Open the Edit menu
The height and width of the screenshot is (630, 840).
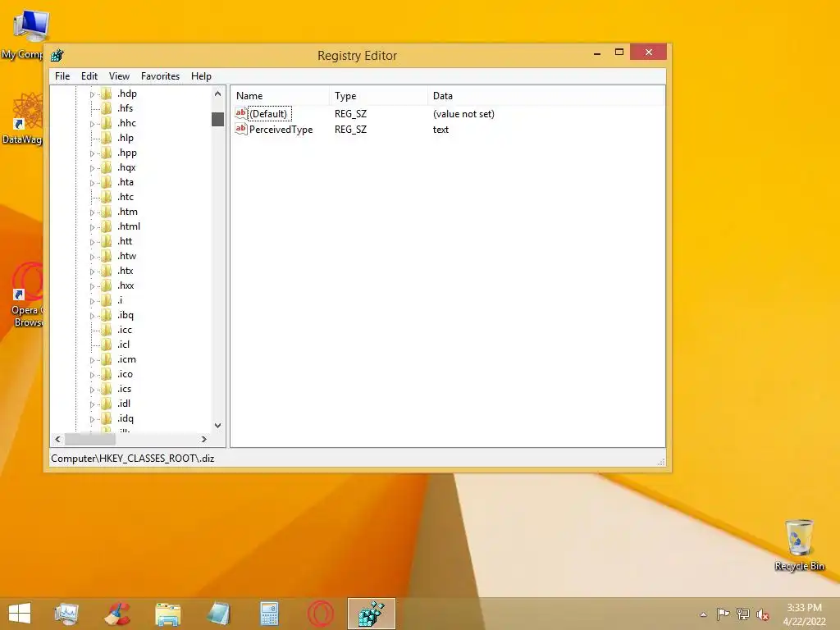tap(89, 76)
